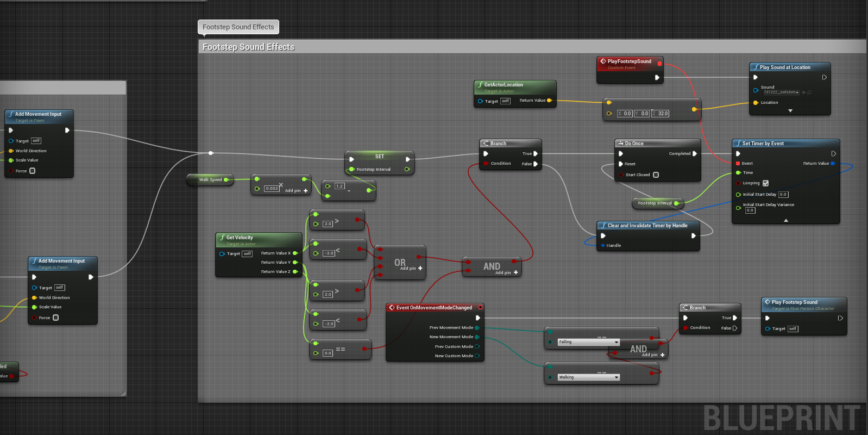
Task: Click the use-selected-asset arrow icon beside Sound
Action: (x=804, y=92)
